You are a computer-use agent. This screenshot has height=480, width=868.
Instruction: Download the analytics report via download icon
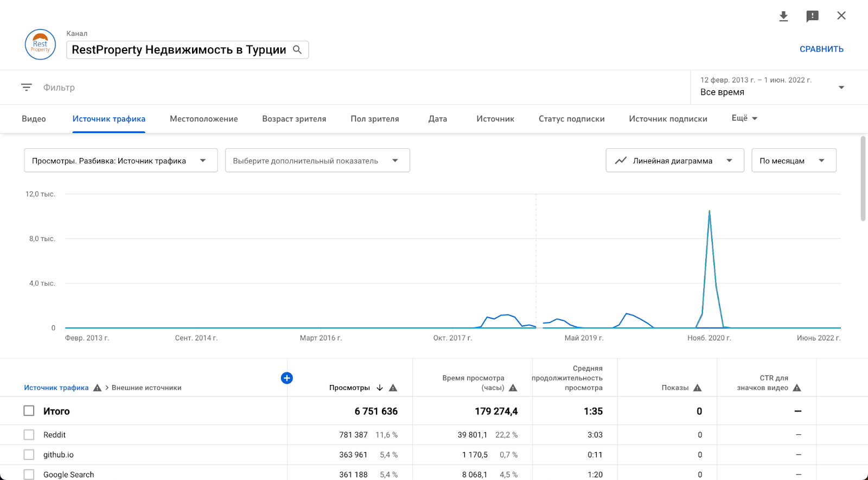pyautogui.click(x=783, y=16)
